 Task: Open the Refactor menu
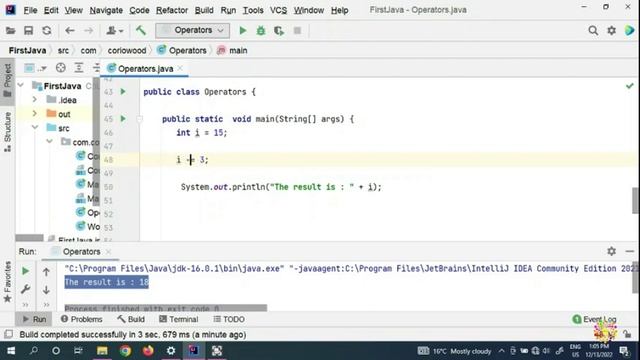click(172, 10)
